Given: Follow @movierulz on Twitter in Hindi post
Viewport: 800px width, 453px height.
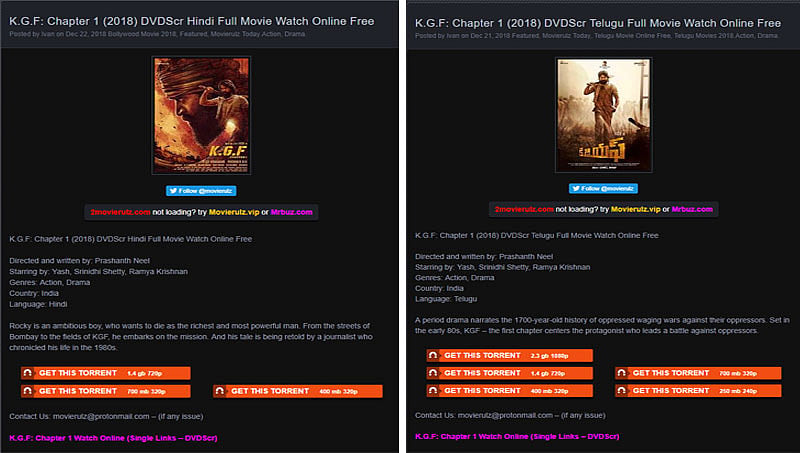Looking at the screenshot, I should (x=201, y=191).
